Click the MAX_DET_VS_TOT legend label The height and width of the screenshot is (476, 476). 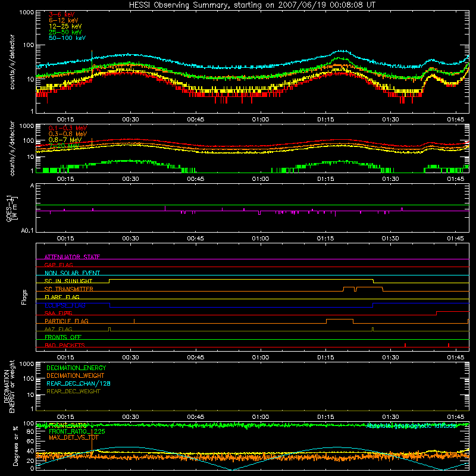click(x=73, y=437)
